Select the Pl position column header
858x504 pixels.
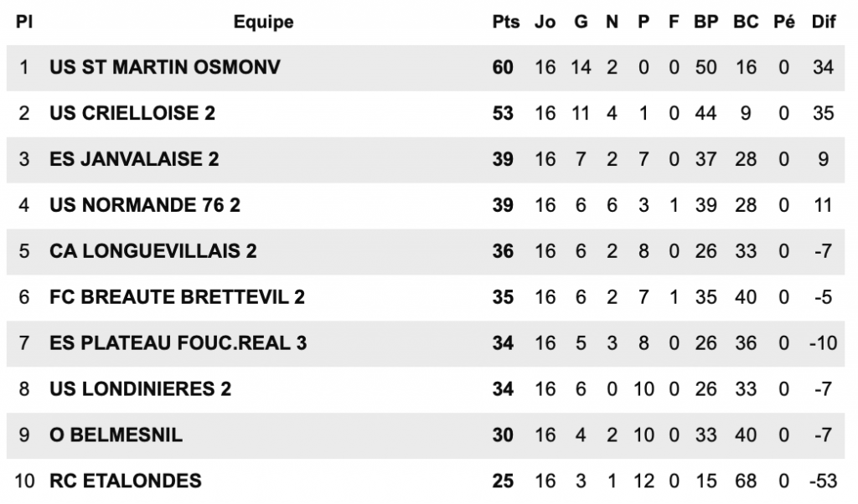point(24,22)
